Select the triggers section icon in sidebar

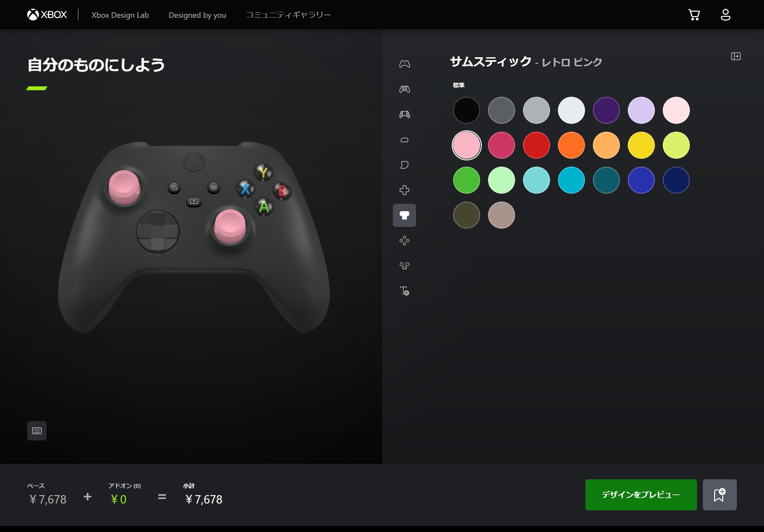click(404, 165)
